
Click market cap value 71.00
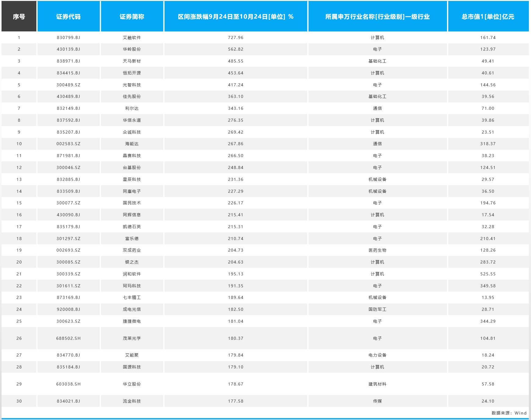[x=488, y=108]
